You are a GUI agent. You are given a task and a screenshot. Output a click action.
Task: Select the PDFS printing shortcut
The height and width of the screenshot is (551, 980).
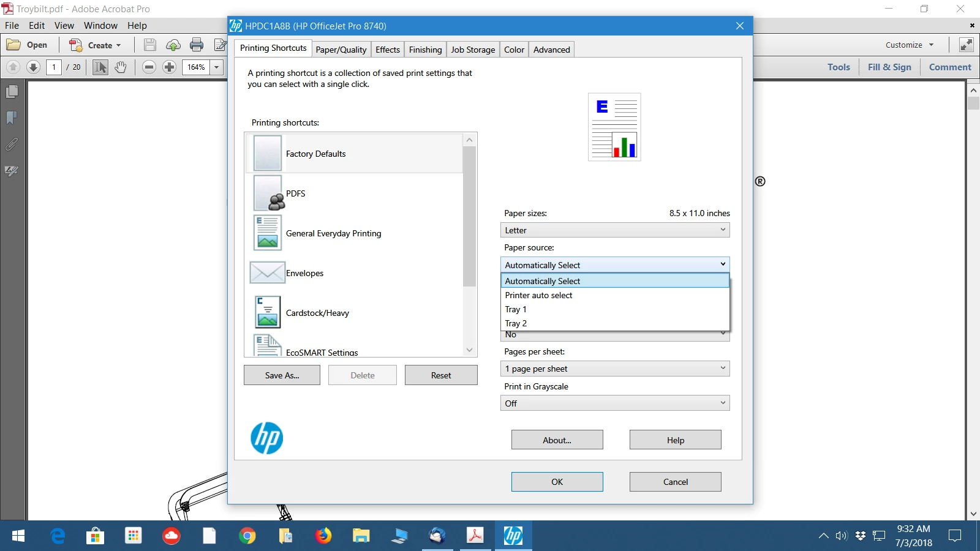click(355, 193)
